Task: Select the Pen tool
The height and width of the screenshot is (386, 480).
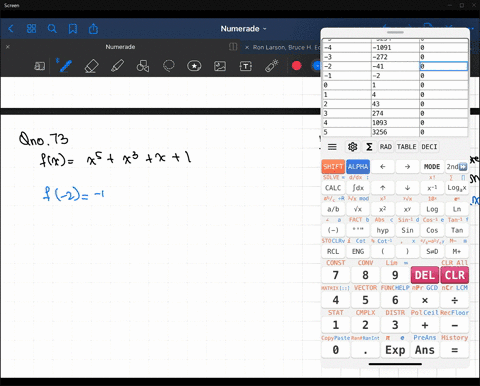Action: 65,66
